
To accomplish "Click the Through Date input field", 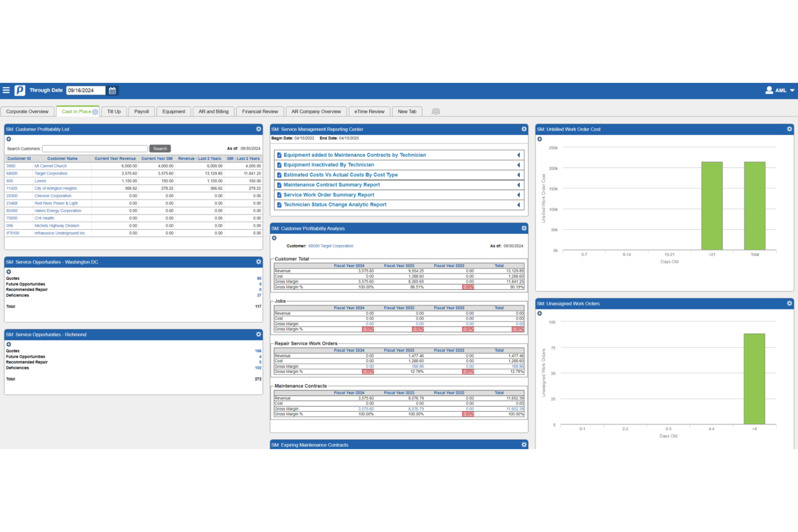I will pos(86,91).
